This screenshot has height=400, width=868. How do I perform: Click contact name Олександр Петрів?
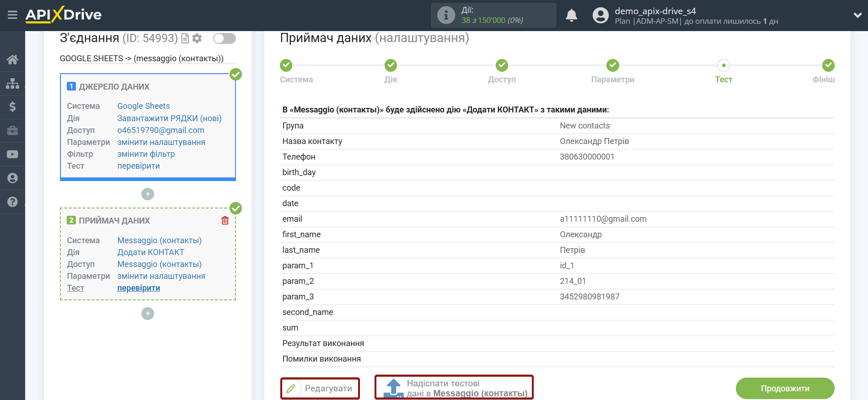pyautogui.click(x=595, y=141)
